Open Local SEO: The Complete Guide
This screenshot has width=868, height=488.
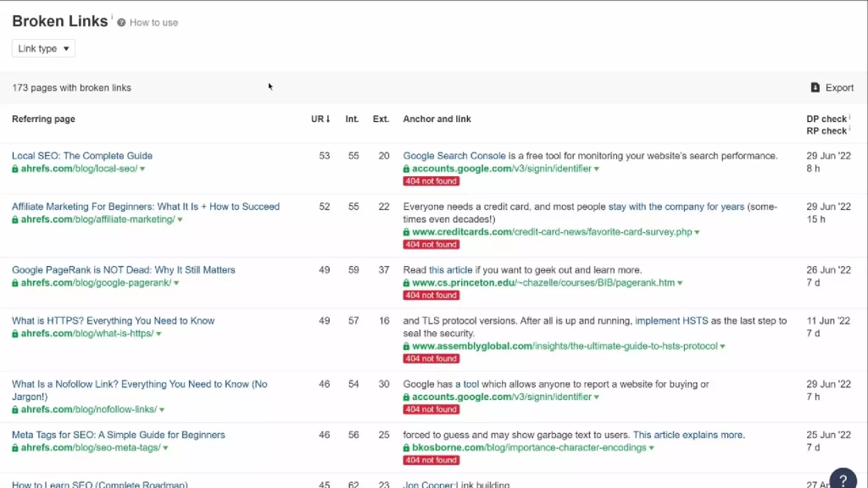tap(82, 156)
